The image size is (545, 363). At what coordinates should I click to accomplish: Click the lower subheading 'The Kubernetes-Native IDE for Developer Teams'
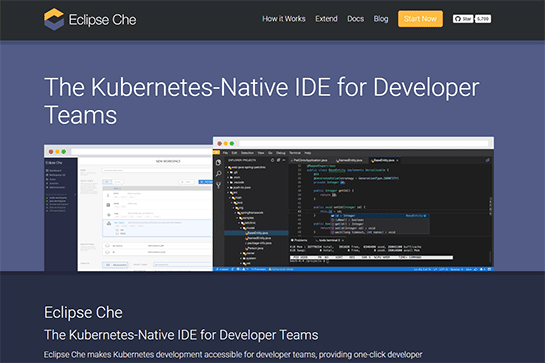[181, 335]
